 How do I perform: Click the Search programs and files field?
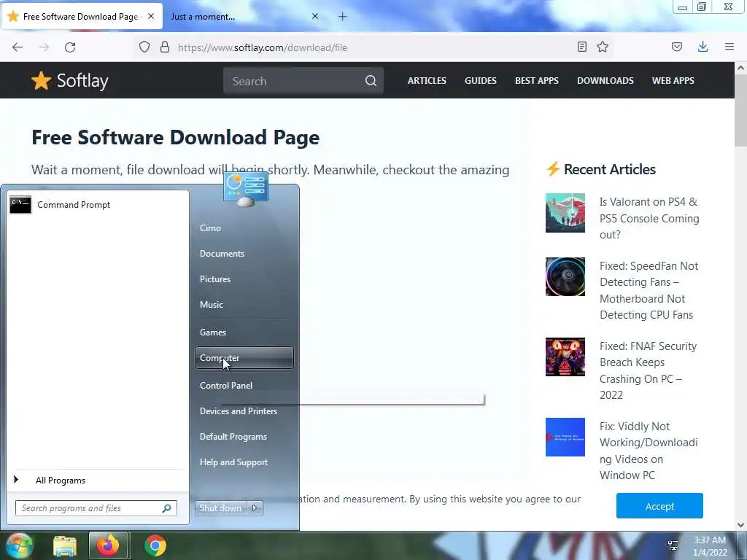pyautogui.click(x=96, y=508)
